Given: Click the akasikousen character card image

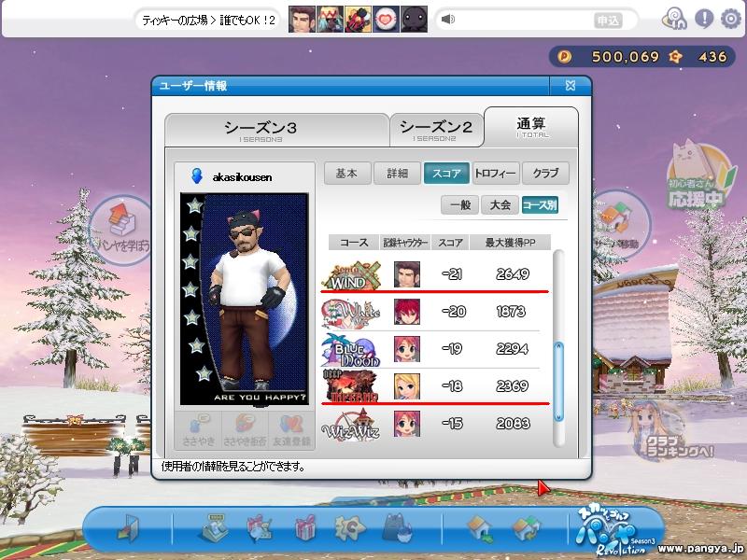Looking at the screenshot, I should (x=245, y=299).
